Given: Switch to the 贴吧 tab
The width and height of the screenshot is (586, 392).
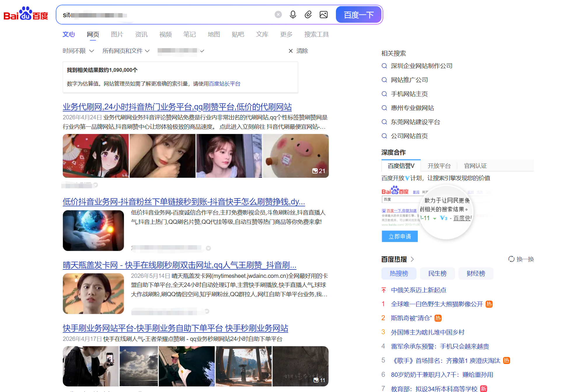Looking at the screenshot, I should tap(238, 34).
